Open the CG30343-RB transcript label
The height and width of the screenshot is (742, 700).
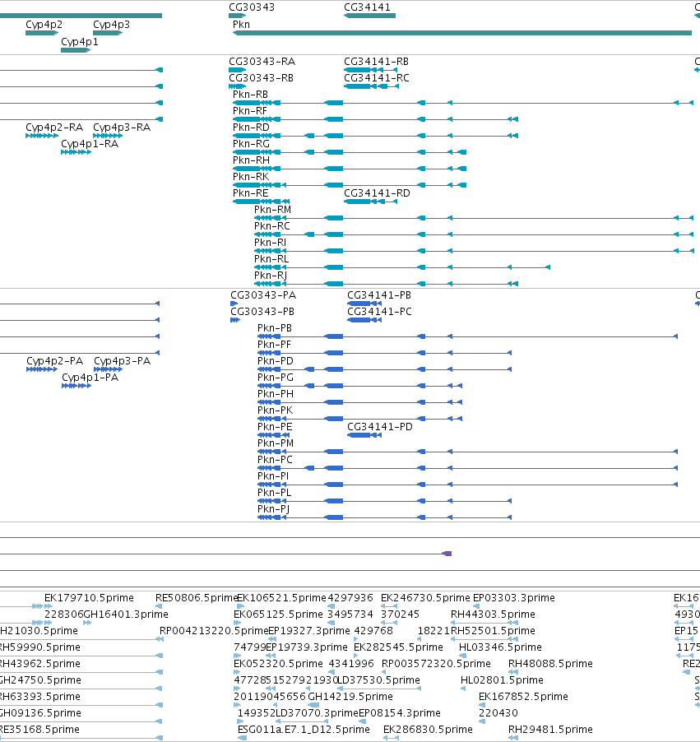[262, 78]
